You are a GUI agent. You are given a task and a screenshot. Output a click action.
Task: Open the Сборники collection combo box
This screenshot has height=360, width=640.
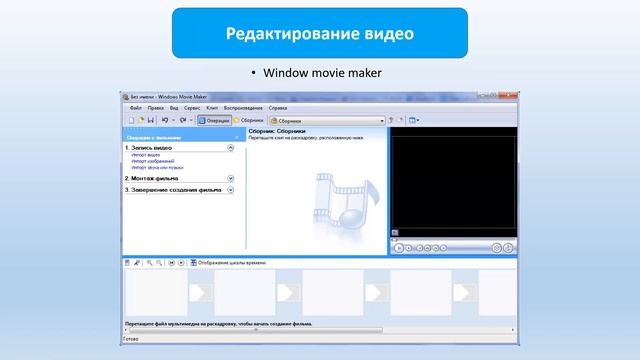(x=327, y=121)
